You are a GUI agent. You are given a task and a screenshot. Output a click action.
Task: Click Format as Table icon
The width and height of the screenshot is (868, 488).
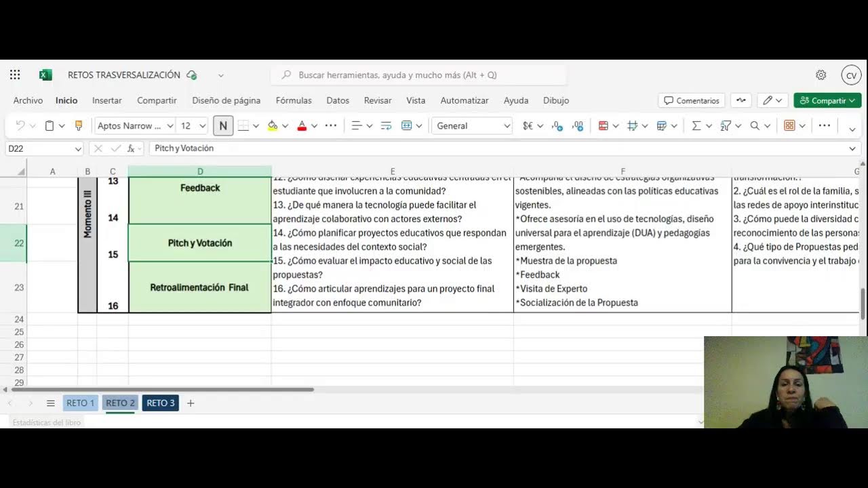tap(662, 125)
